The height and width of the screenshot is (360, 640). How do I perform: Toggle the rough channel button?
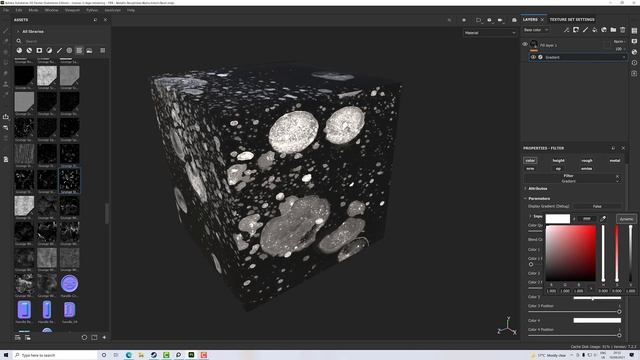587,160
